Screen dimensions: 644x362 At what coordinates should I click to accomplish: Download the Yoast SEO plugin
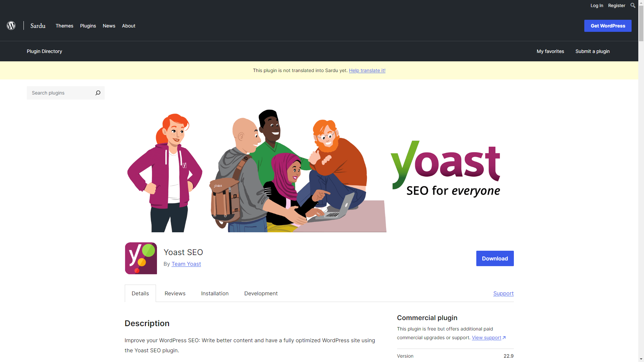tap(495, 258)
